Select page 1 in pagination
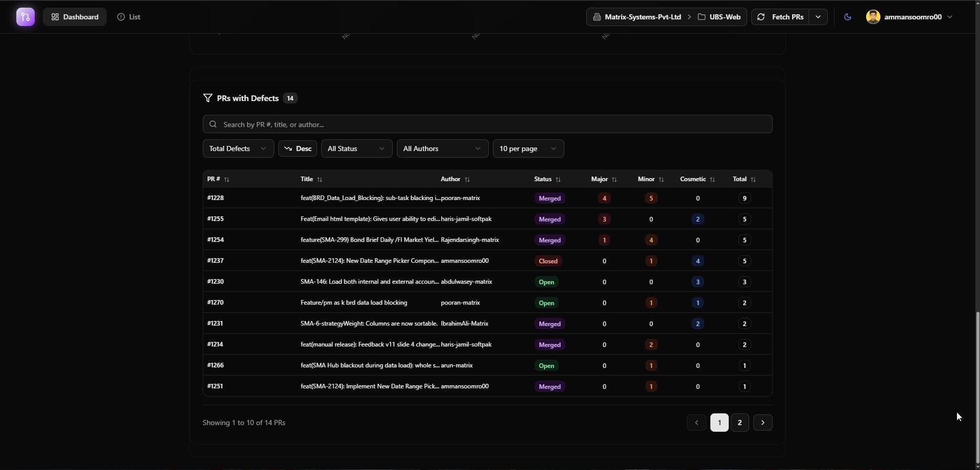This screenshot has width=980, height=470. click(x=719, y=423)
